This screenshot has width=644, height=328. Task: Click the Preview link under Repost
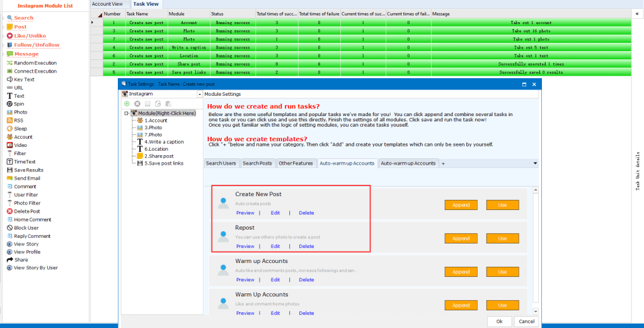coord(245,247)
